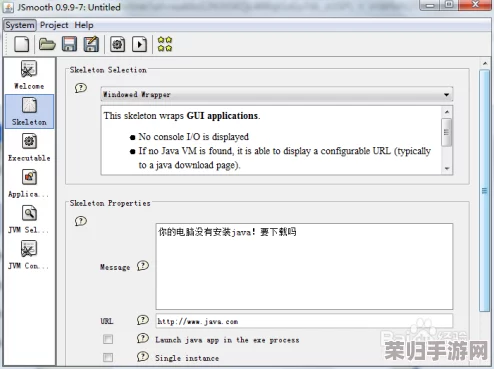Screen dimensions: 494x369
Task: Click the 'GUI applications' bold text
Action: click(x=222, y=116)
